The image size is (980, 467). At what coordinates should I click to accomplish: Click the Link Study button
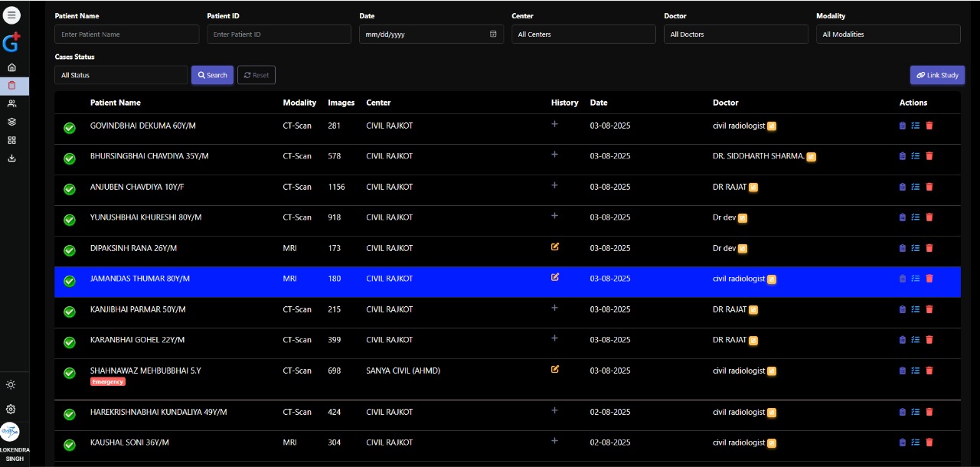[937, 75]
